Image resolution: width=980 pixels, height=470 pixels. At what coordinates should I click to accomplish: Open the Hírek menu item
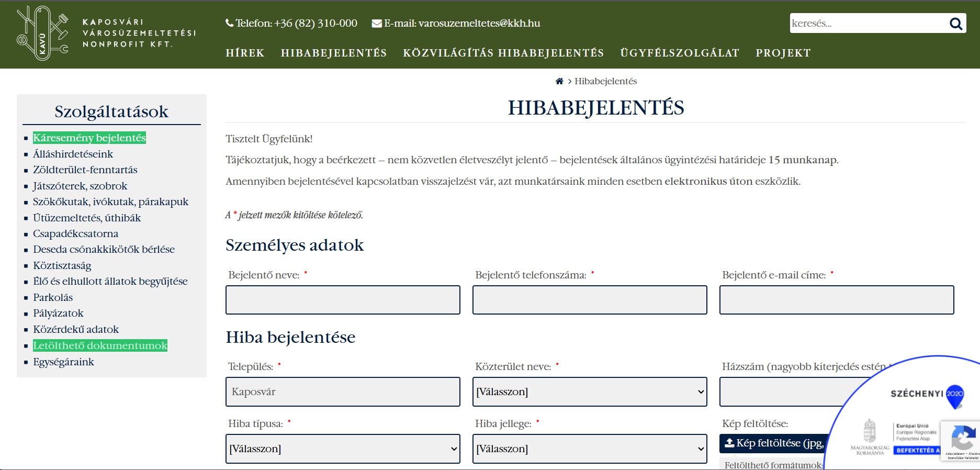245,53
